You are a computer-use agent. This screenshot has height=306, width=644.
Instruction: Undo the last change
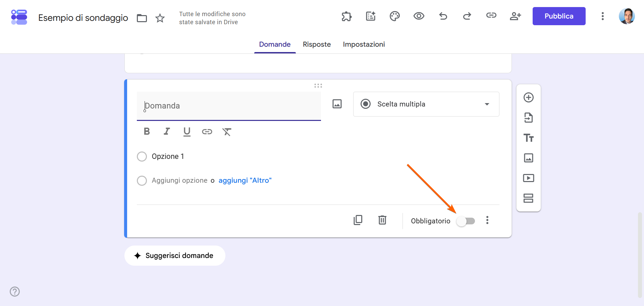[443, 16]
